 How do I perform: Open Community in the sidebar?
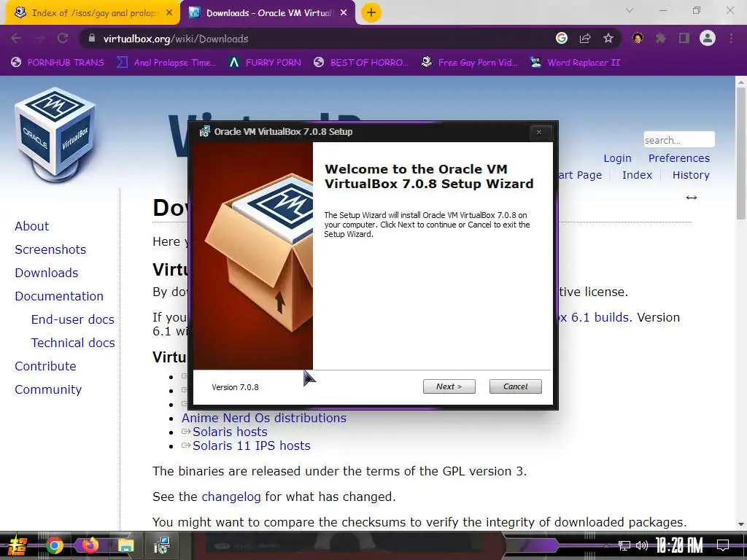coord(48,389)
